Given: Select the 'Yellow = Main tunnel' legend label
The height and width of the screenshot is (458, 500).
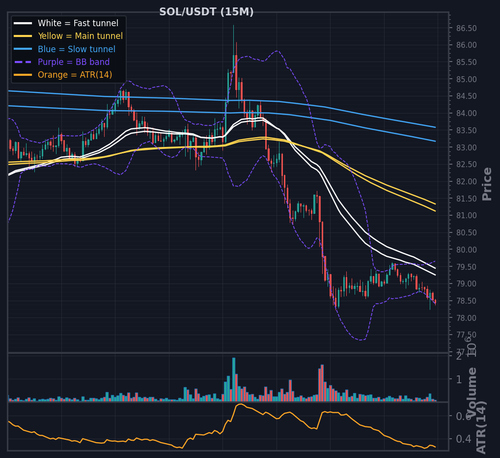Looking at the screenshot, I should tap(80, 36).
